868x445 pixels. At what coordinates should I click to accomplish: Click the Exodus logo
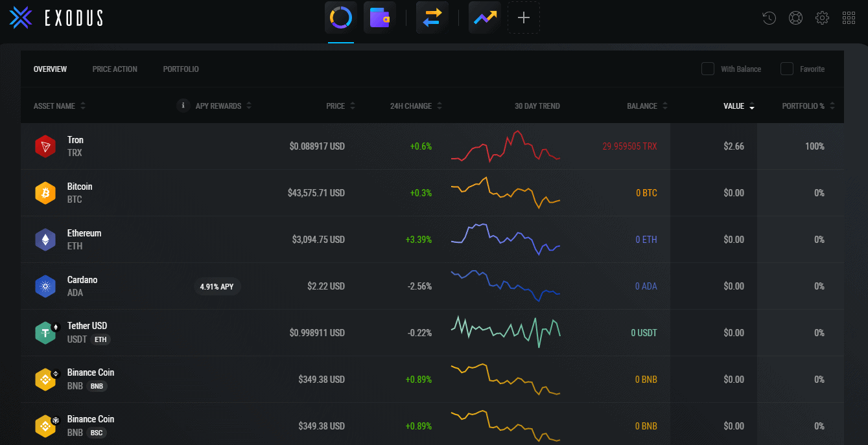coord(56,18)
